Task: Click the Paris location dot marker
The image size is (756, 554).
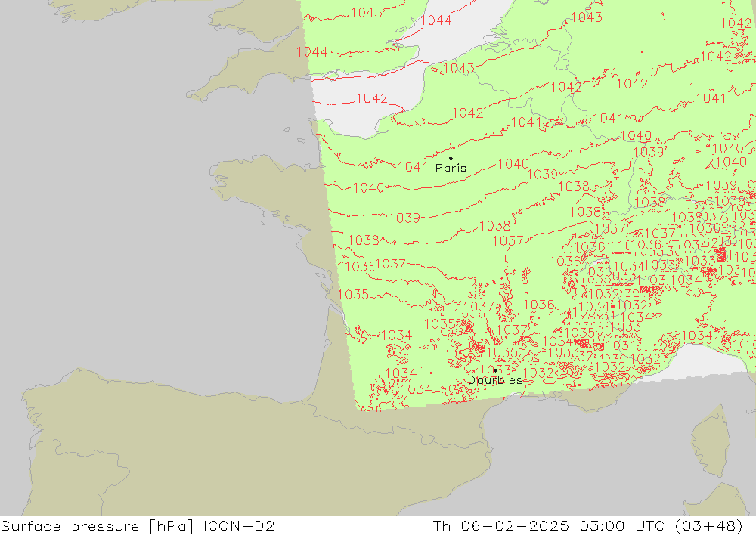Action: tap(451, 158)
